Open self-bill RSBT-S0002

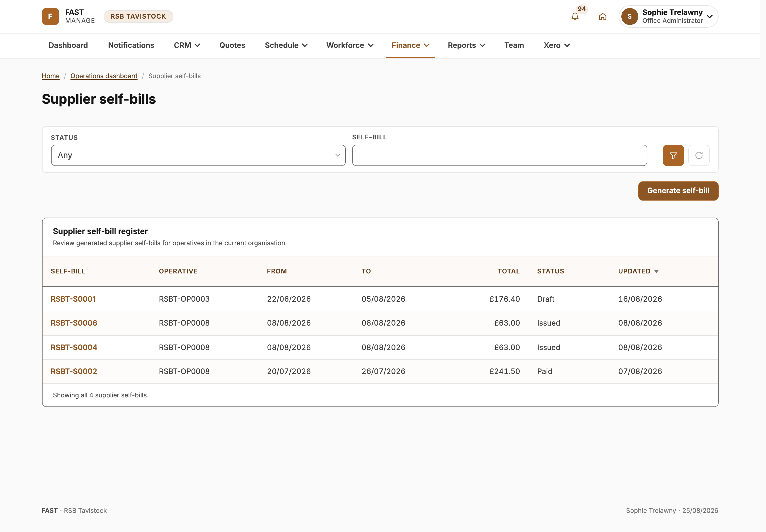74,371
